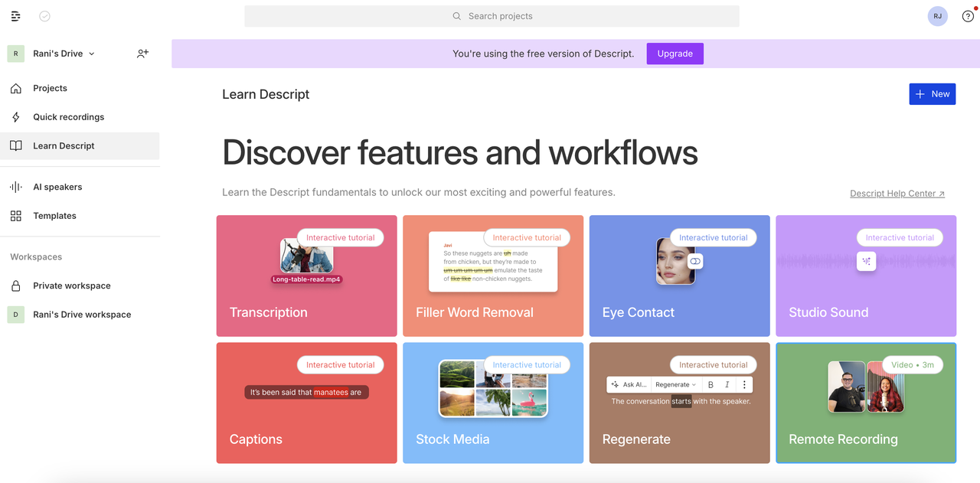The height and width of the screenshot is (483, 980).
Task: Open Rani's Drive workspace in sidebar
Action: pos(80,315)
